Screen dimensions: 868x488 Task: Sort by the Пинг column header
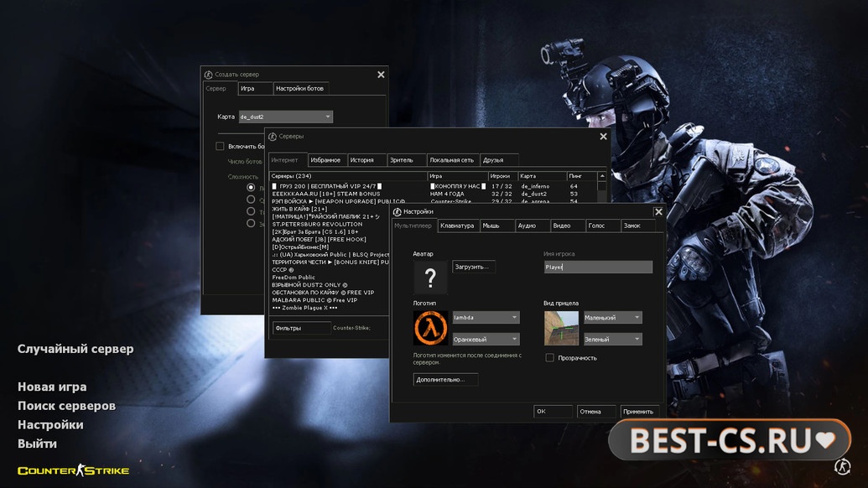point(582,176)
